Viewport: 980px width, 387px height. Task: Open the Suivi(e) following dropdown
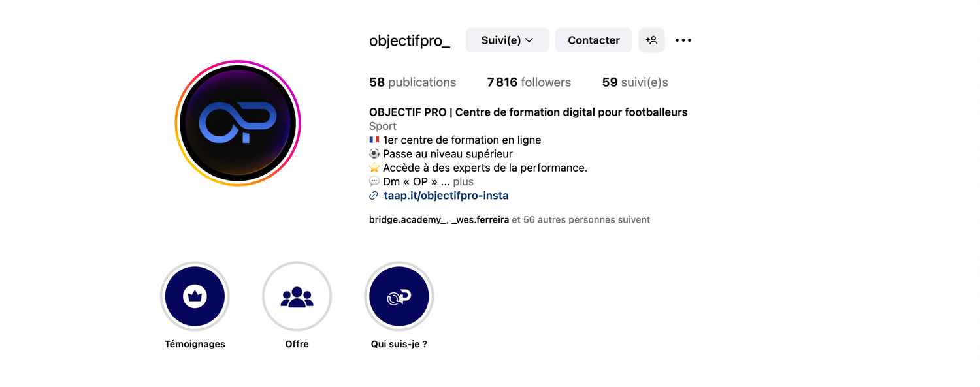[507, 40]
